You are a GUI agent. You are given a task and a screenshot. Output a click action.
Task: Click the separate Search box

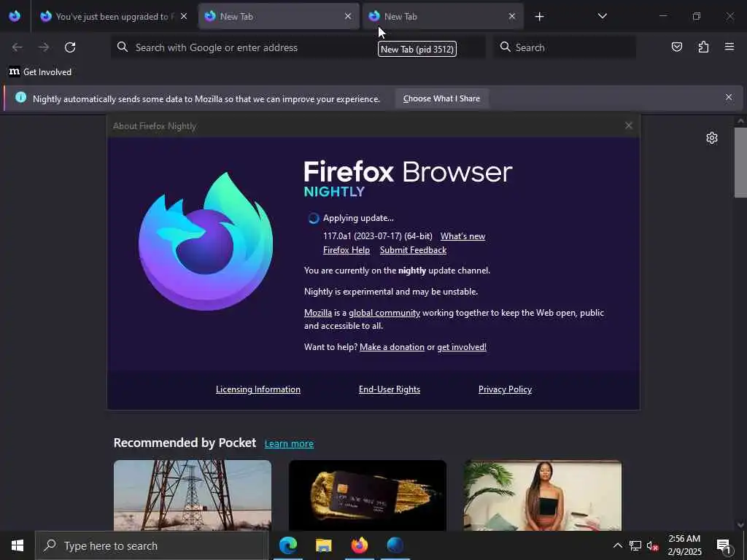coord(565,47)
